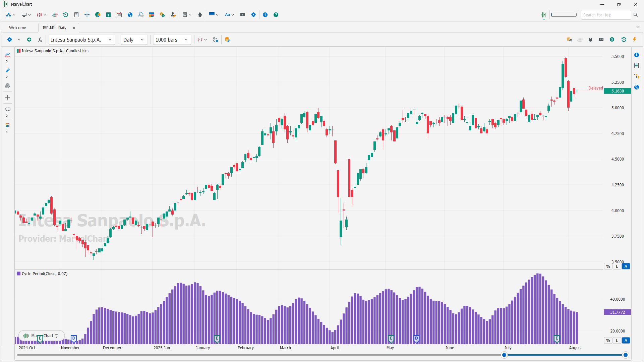
Task: Open the indicator settings gears icon
Action: (x=216, y=40)
